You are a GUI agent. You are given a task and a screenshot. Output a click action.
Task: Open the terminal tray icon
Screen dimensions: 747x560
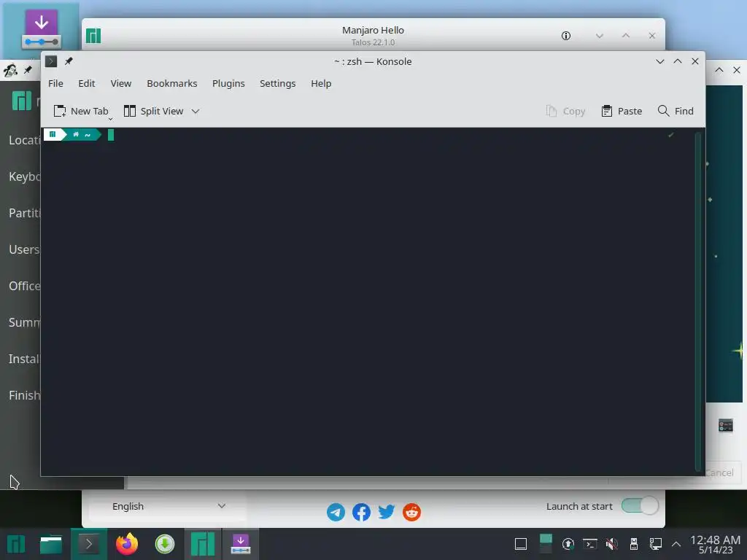[589, 543]
